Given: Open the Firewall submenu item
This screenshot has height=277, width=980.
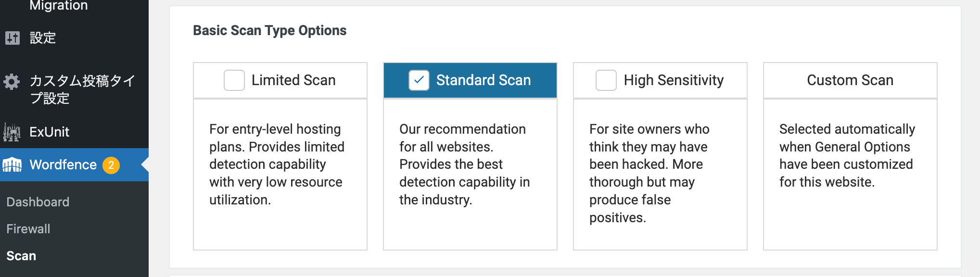Looking at the screenshot, I should (x=28, y=229).
